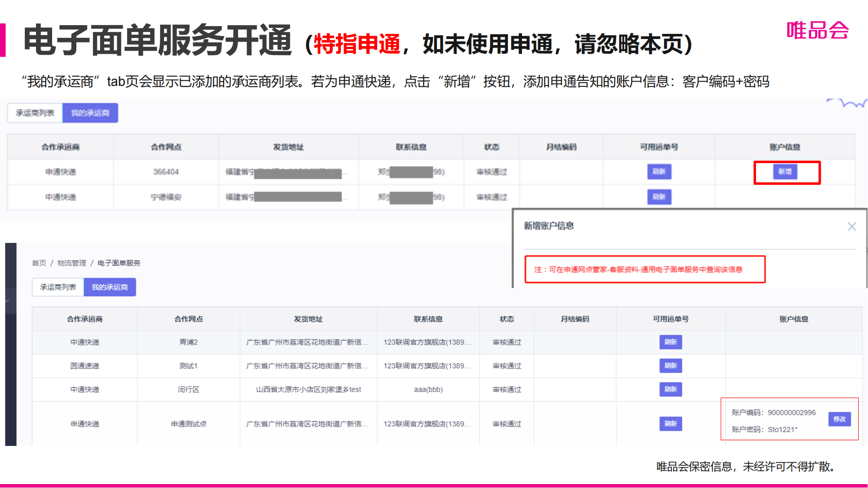Viewport: 868px width, 488px height.
Task: Close the 新增账户信息 dialog with X
Action: pyautogui.click(x=852, y=226)
